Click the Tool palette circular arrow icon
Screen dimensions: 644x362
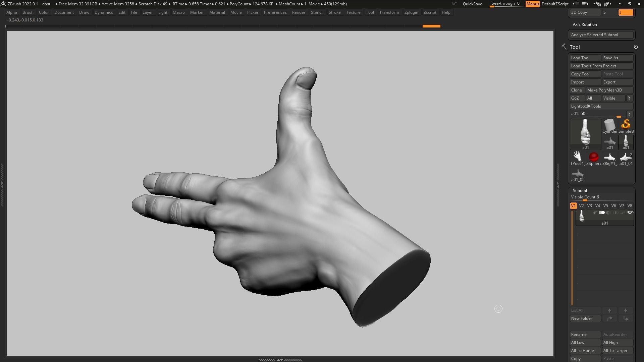tap(636, 47)
